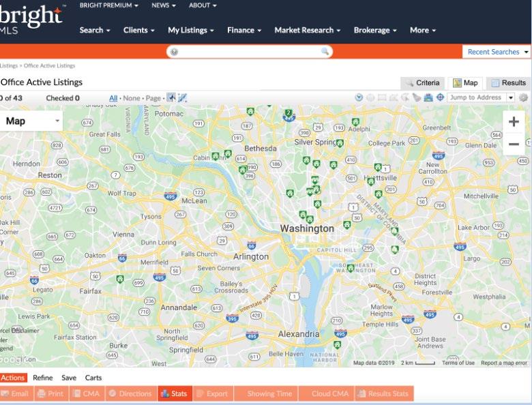532x405 pixels.
Task: Click the listing marker near Adelphi
Action: pos(355,122)
